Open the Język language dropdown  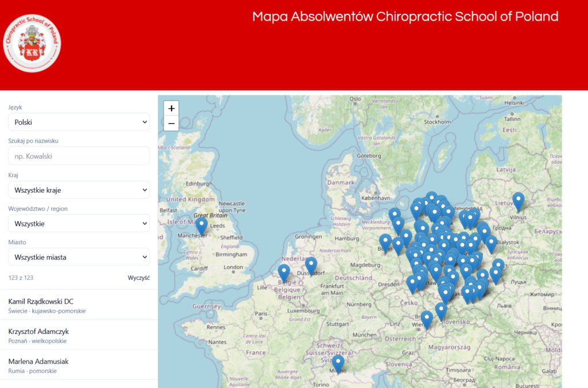pos(79,122)
